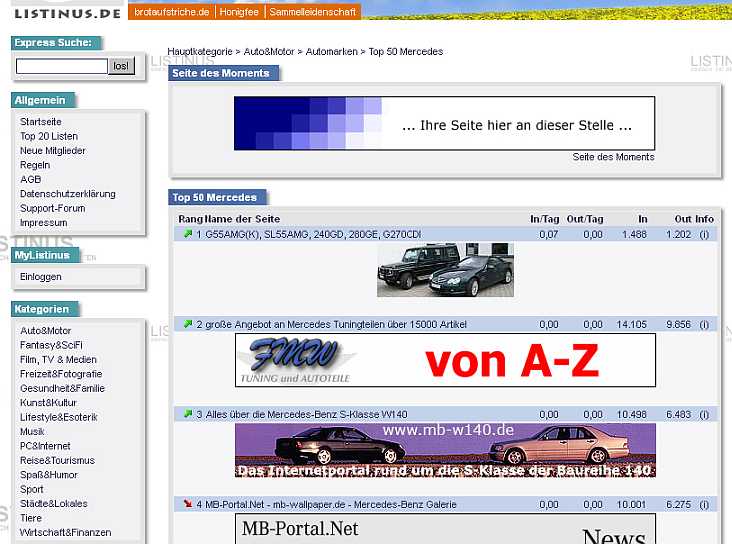Open the Musik category

32,431
